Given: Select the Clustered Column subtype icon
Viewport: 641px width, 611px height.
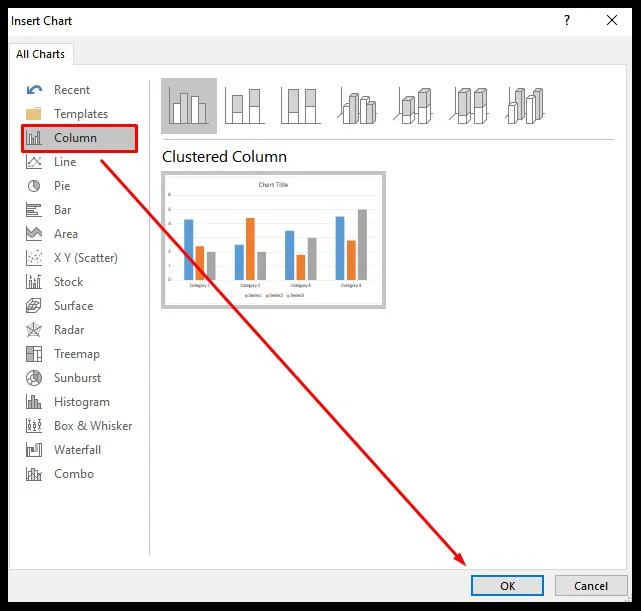Looking at the screenshot, I should point(189,106).
